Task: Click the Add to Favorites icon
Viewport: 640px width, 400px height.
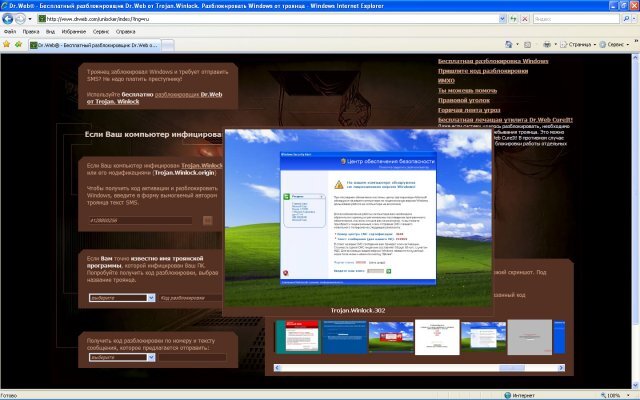Action: [x=18, y=44]
